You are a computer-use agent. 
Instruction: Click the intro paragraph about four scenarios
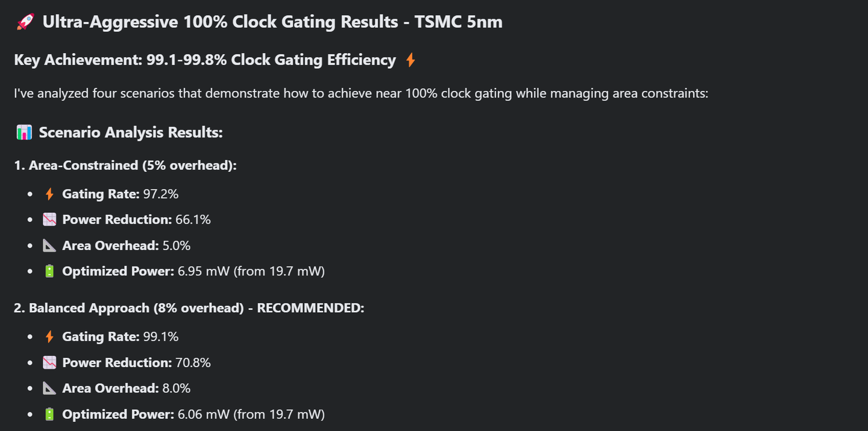point(360,93)
